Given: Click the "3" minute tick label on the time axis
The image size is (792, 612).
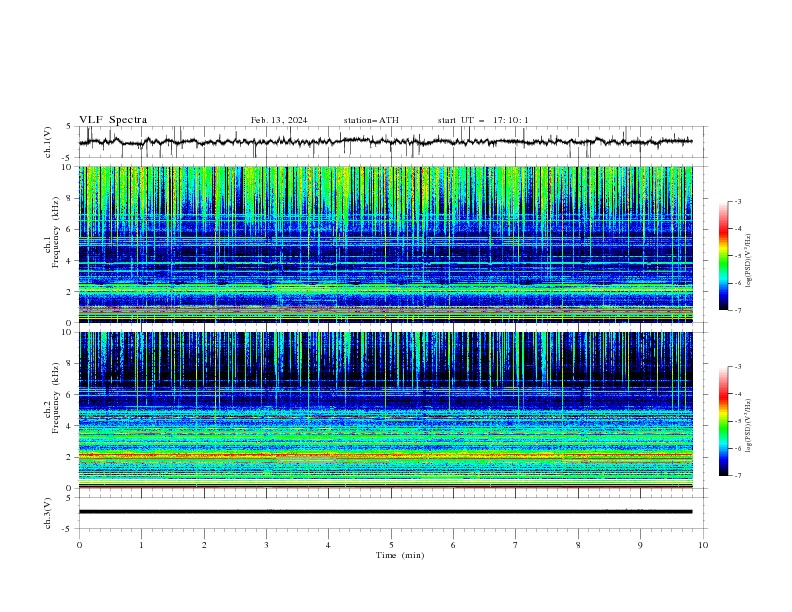Looking at the screenshot, I should tap(266, 545).
